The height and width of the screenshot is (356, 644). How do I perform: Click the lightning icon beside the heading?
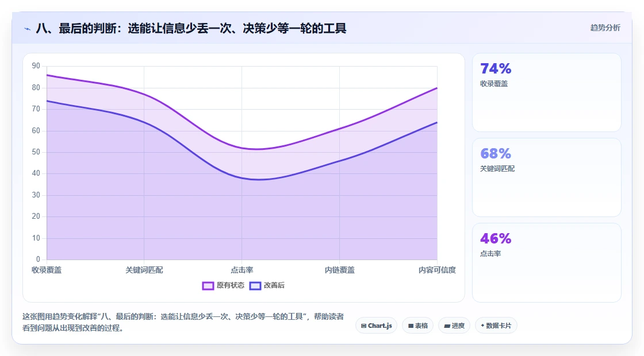(x=27, y=29)
